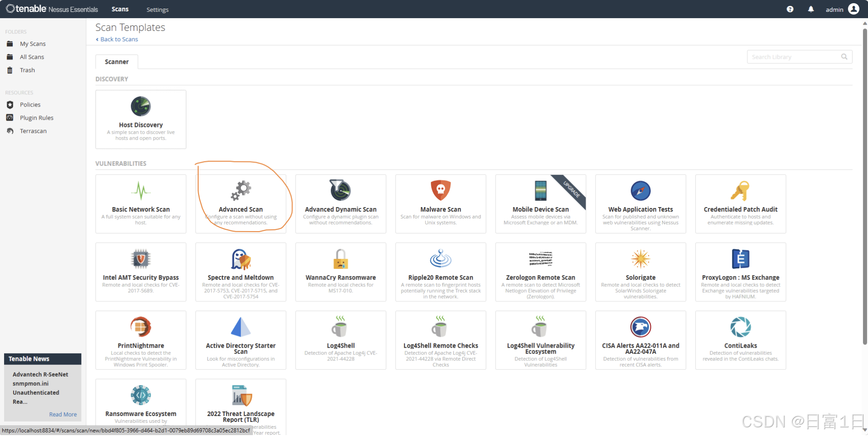The width and height of the screenshot is (868, 436).
Task: Click the Host Discovery description text
Action: 141,136
